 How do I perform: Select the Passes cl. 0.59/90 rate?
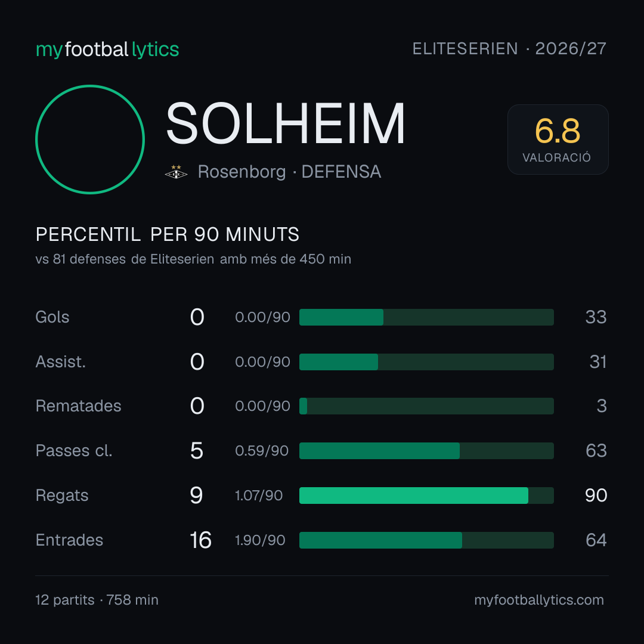262,451
